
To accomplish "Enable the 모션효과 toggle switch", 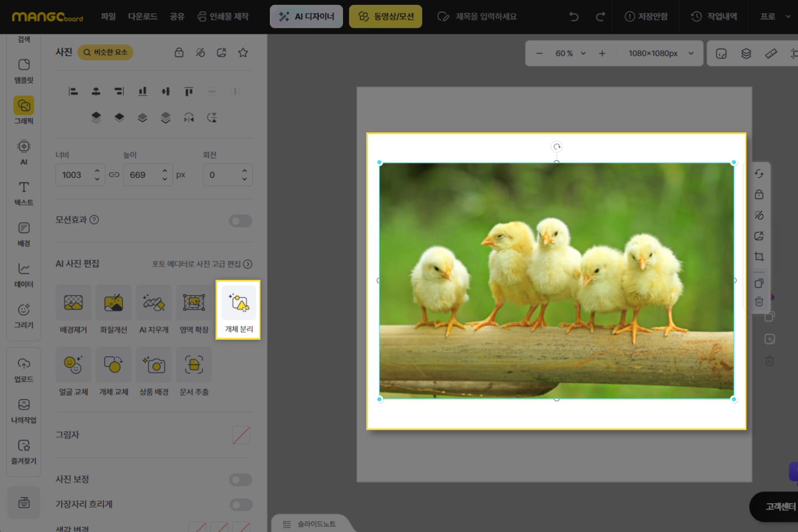I will 241,221.
